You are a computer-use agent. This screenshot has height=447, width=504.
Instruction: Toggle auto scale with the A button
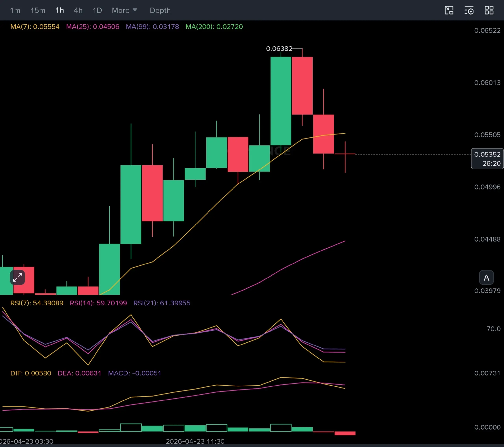pyautogui.click(x=486, y=278)
